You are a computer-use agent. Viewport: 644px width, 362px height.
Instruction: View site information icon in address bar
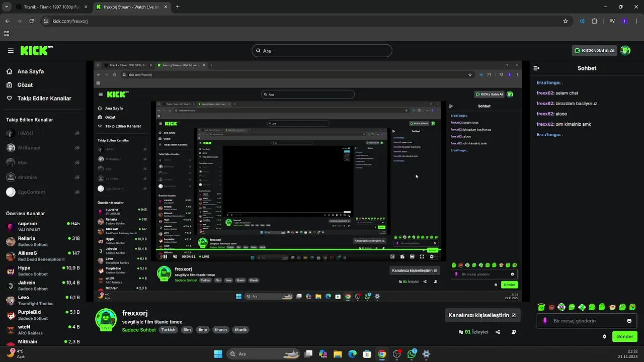coord(46,21)
